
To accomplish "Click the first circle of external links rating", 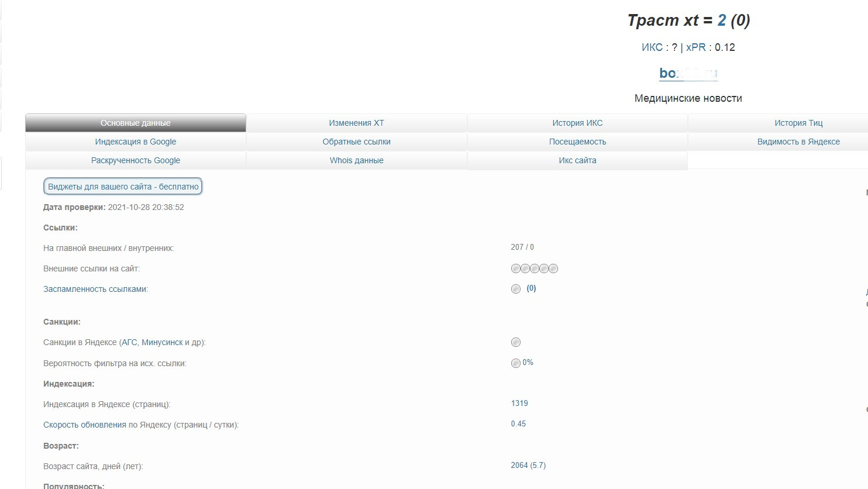I will pyautogui.click(x=516, y=268).
